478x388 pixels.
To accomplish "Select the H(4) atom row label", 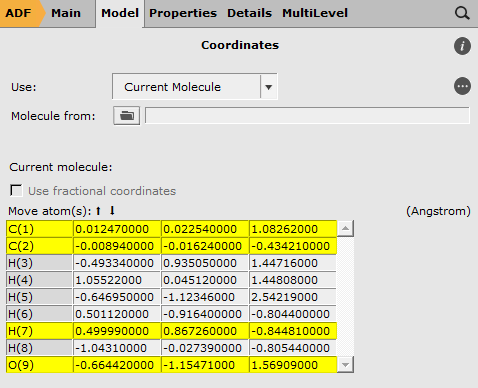I will pos(39,280).
